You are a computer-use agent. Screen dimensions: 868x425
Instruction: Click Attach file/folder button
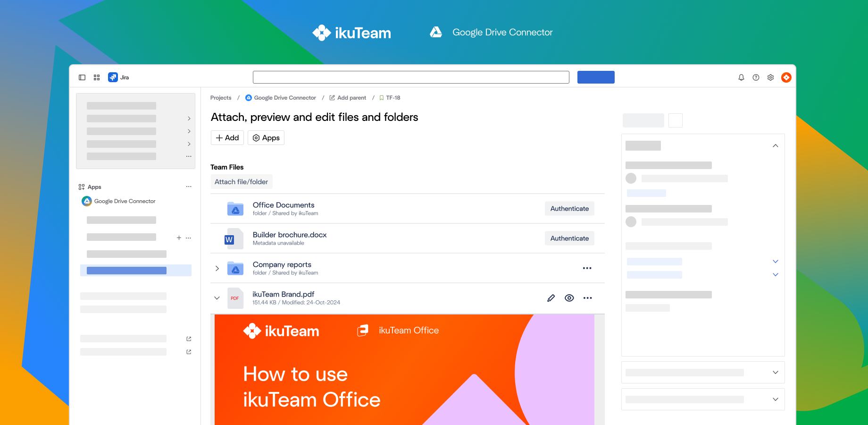click(241, 182)
